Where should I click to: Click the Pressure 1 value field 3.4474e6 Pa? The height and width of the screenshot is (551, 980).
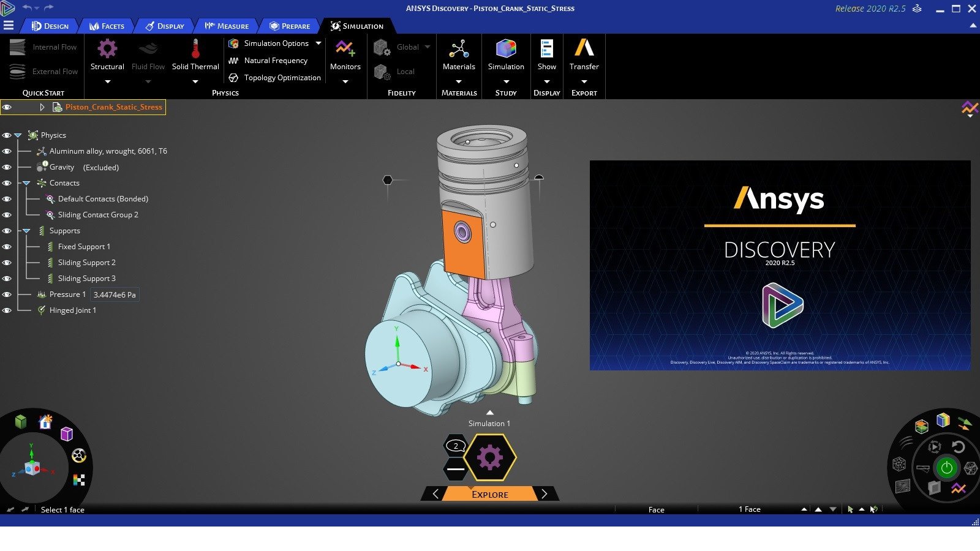pyautogui.click(x=115, y=294)
